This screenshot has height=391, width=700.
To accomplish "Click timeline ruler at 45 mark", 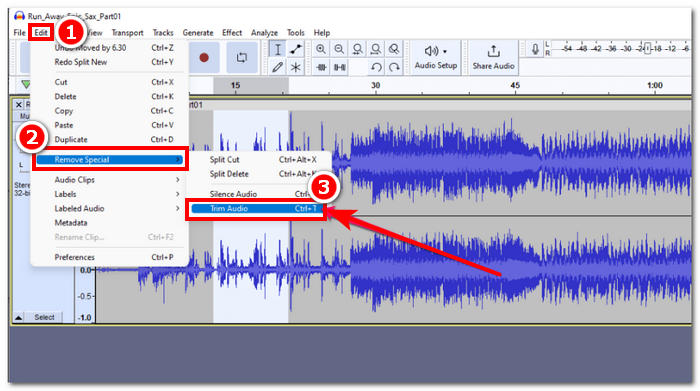I will point(515,85).
